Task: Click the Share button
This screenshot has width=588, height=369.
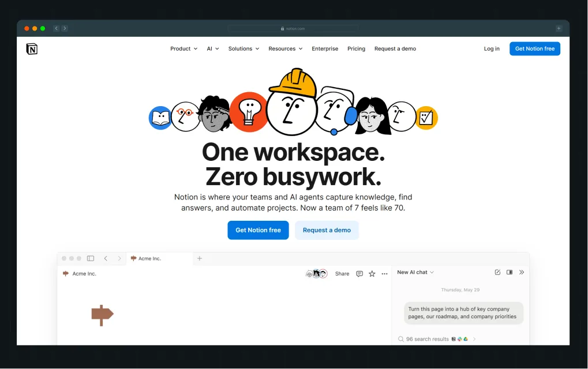Action: tap(342, 274)
